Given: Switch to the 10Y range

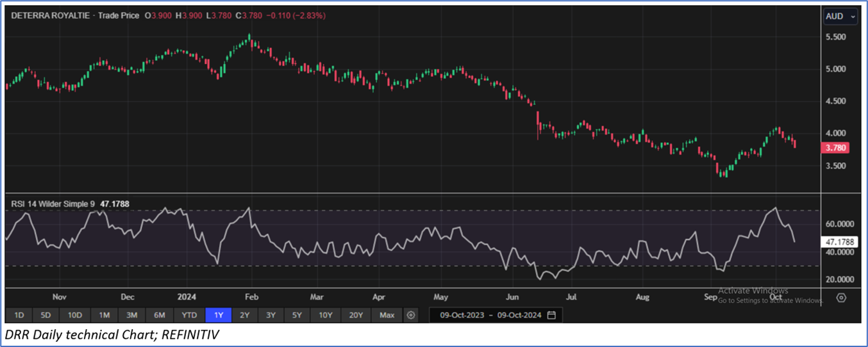Looking at the screenshot, I should [x=326, y=315].
